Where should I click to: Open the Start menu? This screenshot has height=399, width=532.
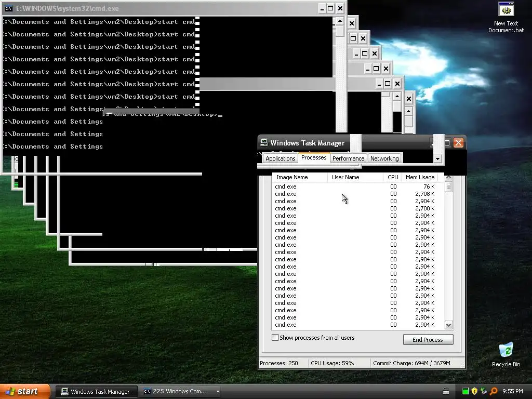25,391
